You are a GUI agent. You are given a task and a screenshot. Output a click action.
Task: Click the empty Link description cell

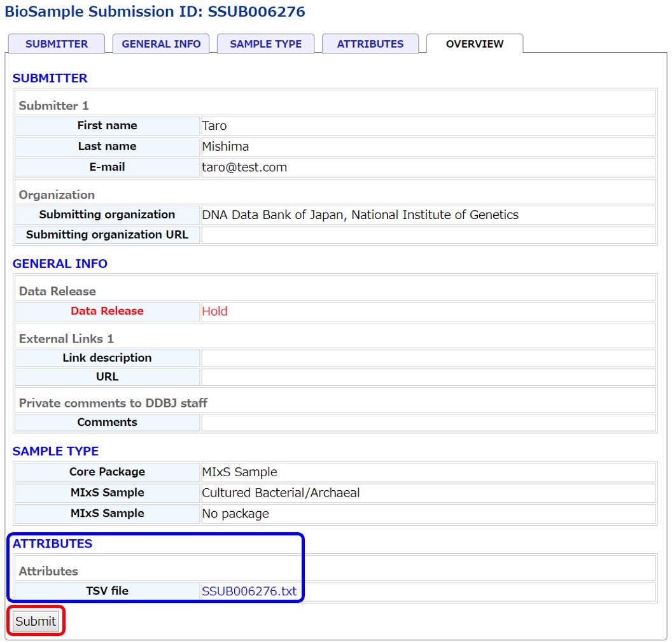[428, 358]
